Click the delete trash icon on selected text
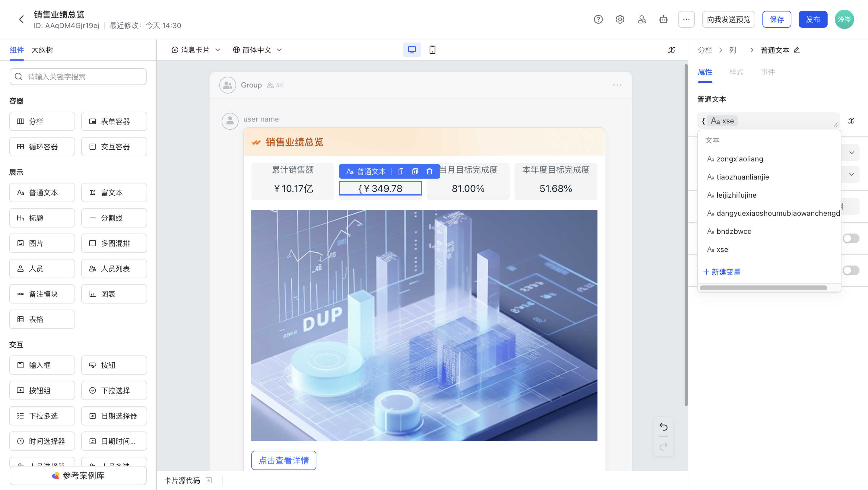 click(x=429, y=172)
